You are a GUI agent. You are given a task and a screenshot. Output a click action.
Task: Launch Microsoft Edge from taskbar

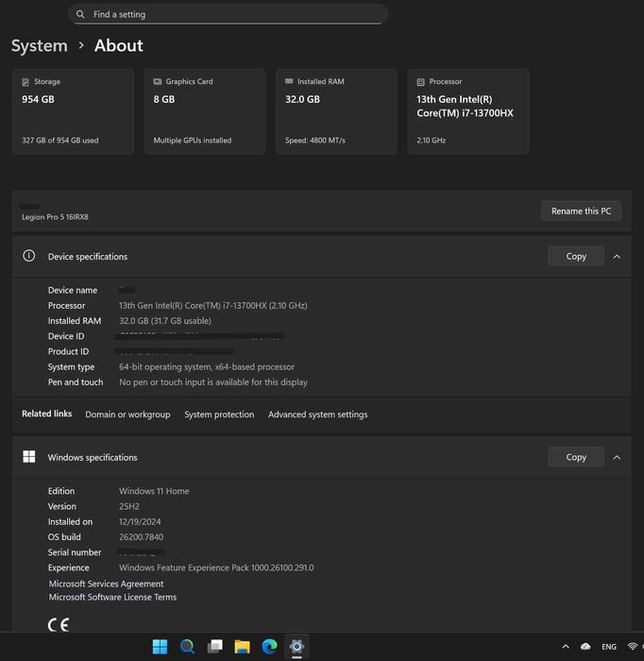269,646
